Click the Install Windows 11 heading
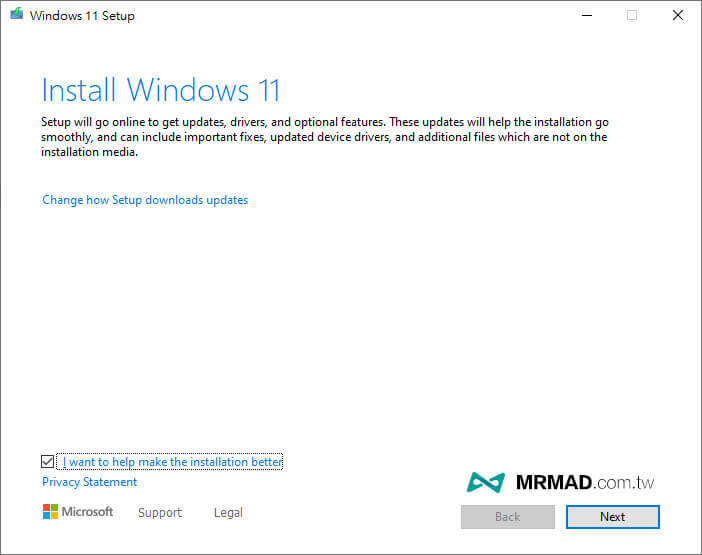 tap(161, 90)
